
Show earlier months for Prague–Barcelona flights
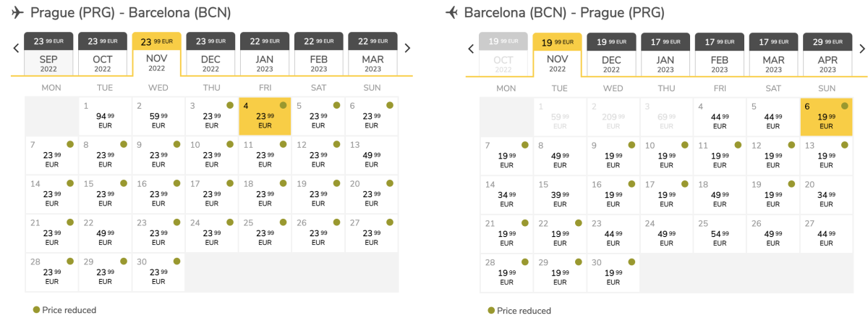pos(16,49)
